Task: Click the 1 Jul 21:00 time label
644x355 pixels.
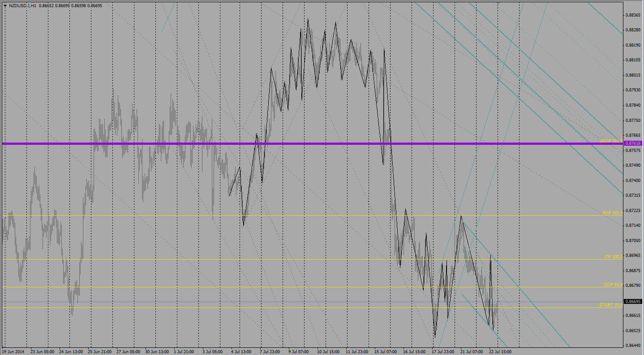Action: click(x=184, y=352)
